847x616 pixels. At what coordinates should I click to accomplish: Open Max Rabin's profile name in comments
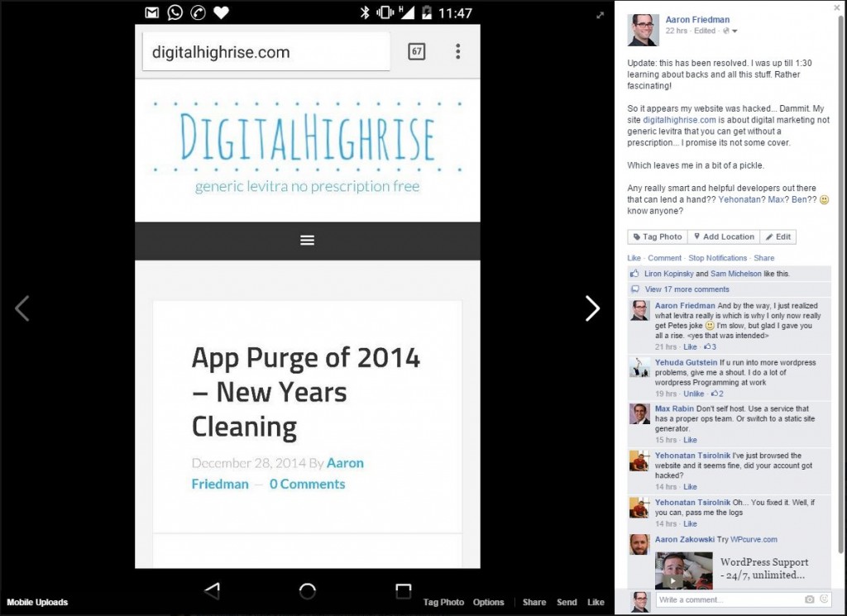[x=674, y=408]
